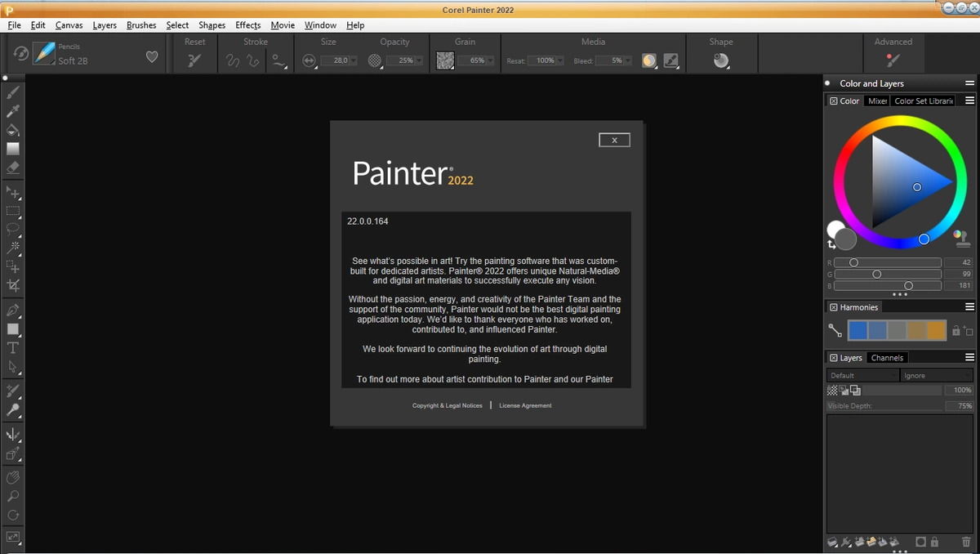The height and width of the screenshot is (554, 980).
Task: Close the Harmonies panel
Action: pos(833,307)
